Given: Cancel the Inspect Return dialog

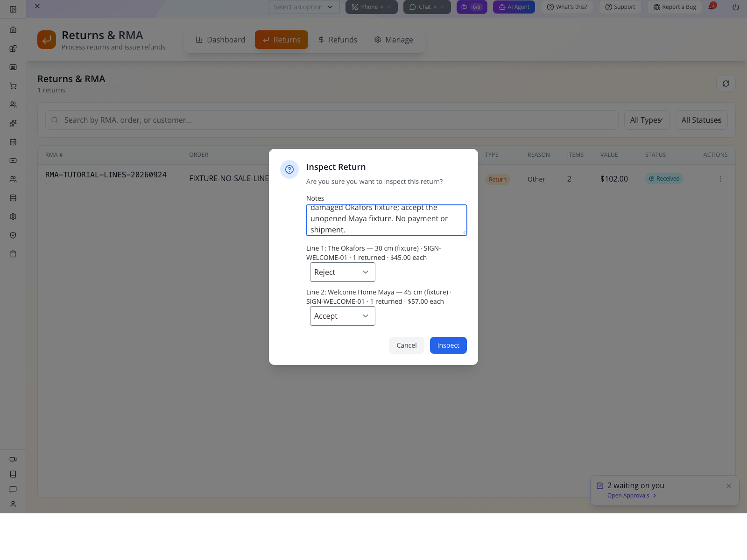Looking at the screenshot, I should point(407,345).
